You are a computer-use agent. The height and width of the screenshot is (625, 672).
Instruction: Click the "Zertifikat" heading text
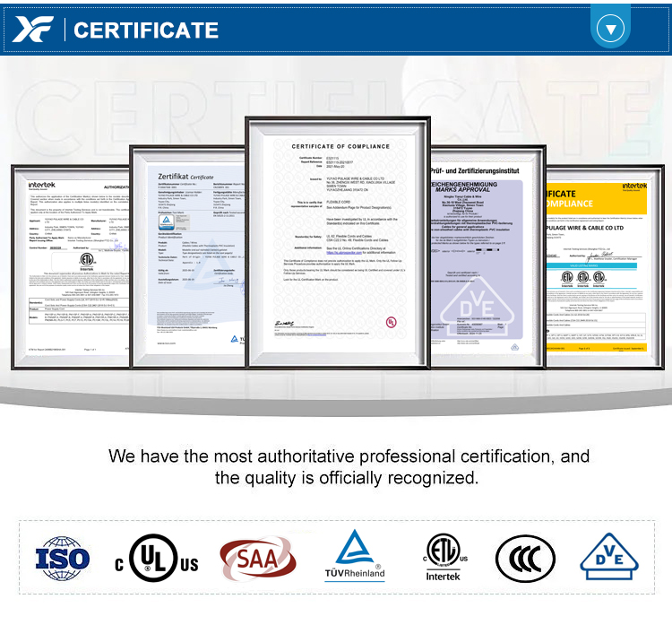[x=173, y=177]
